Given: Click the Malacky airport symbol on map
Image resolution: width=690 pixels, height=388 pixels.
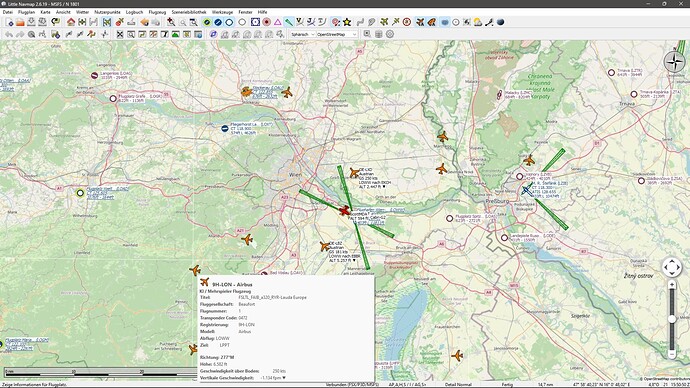Looking at the screenshot, I should [499, 94].
